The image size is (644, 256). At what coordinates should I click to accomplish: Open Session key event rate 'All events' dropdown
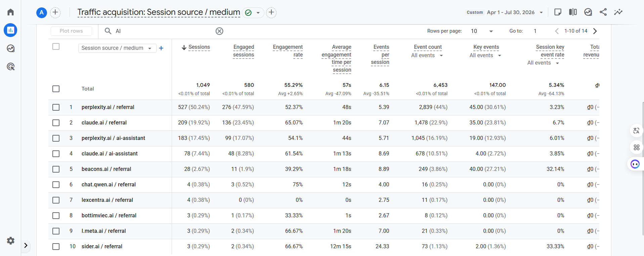[543, 63]
